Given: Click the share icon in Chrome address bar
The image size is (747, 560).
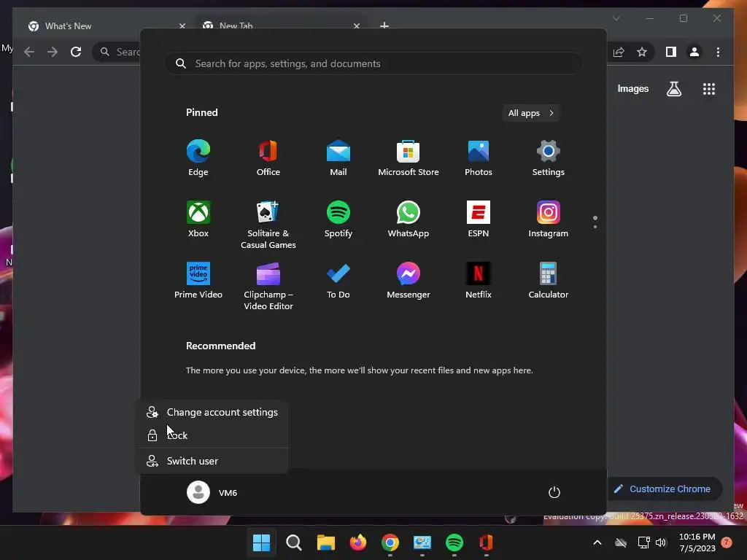Looking at the screenshot, I should 619,52.
